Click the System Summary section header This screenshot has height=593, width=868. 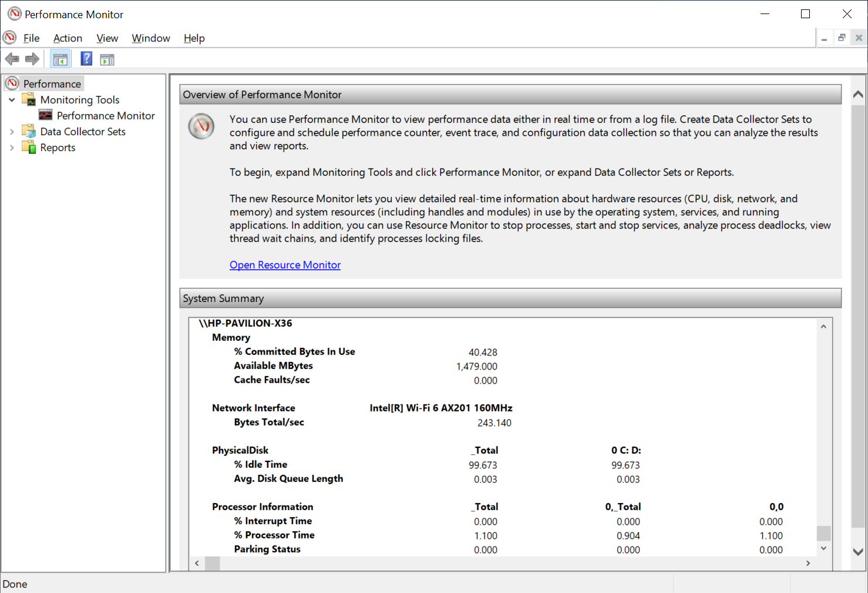(x=510, y=298)
